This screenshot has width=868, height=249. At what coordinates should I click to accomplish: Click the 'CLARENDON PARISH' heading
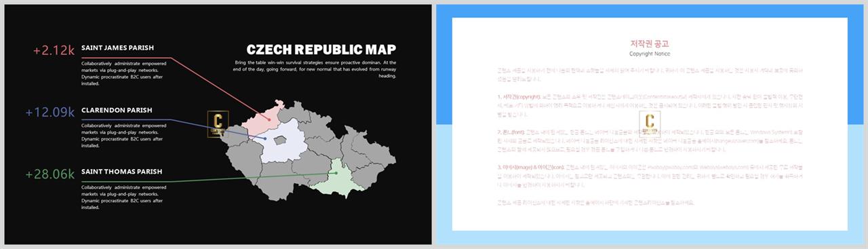click(117, 110)
